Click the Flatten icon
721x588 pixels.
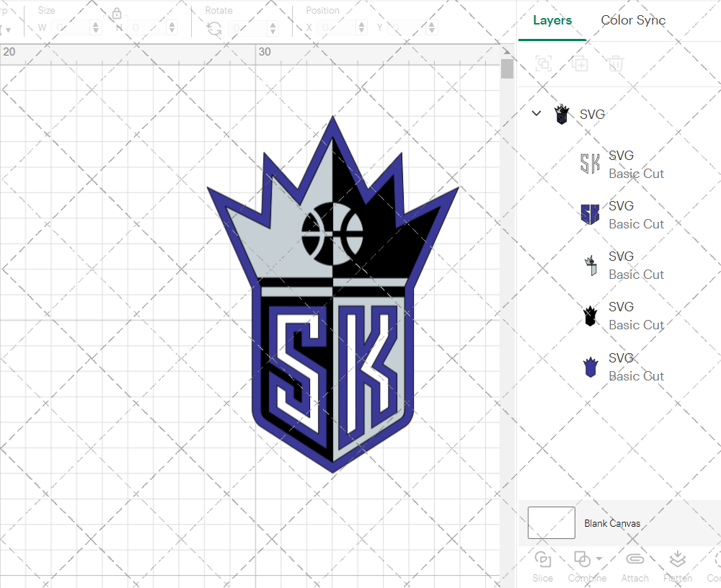tap(677, 559)
